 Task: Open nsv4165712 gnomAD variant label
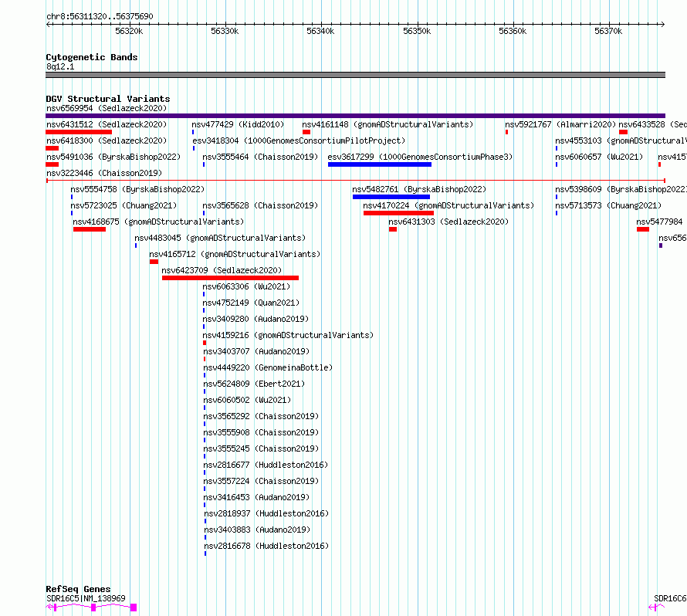click(x=235, y=254)
